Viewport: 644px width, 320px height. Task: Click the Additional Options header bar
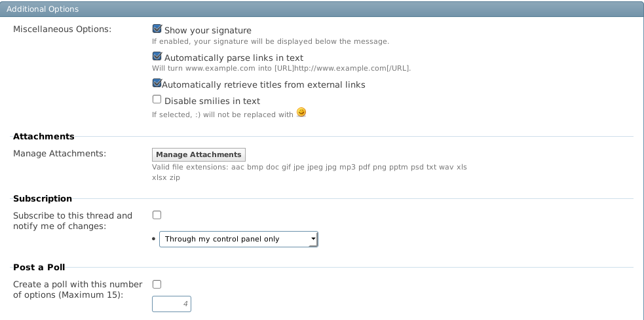[x=322, y=9]
